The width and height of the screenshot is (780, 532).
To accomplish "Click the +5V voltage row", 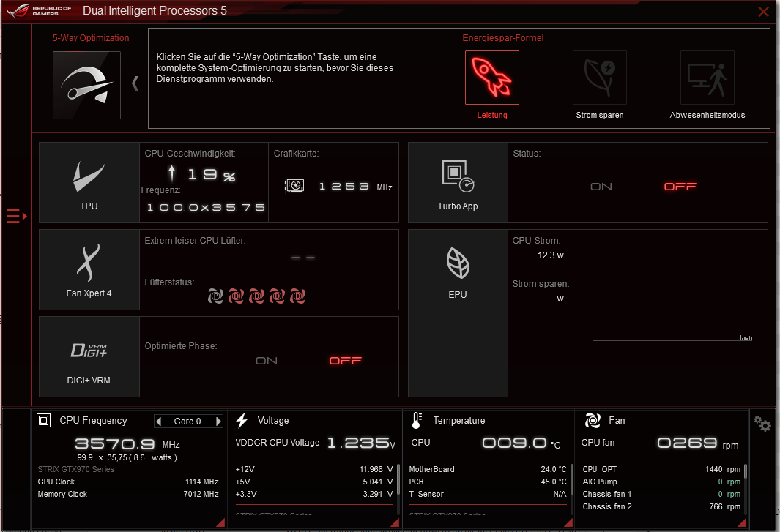I will click(x=314, y=482).
